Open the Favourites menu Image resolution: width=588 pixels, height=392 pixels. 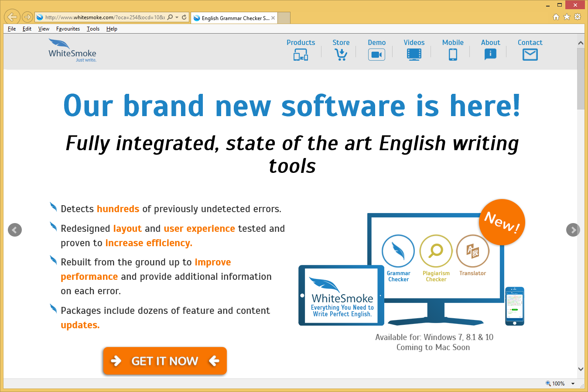tap(68, 29)
